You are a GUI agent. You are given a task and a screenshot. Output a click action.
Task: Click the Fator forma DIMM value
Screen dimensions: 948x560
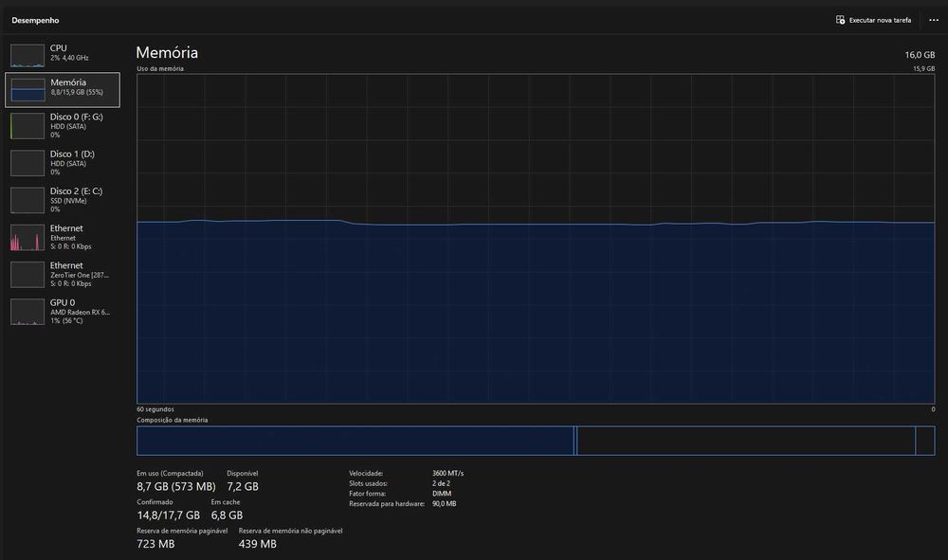(x=442, y=494)
